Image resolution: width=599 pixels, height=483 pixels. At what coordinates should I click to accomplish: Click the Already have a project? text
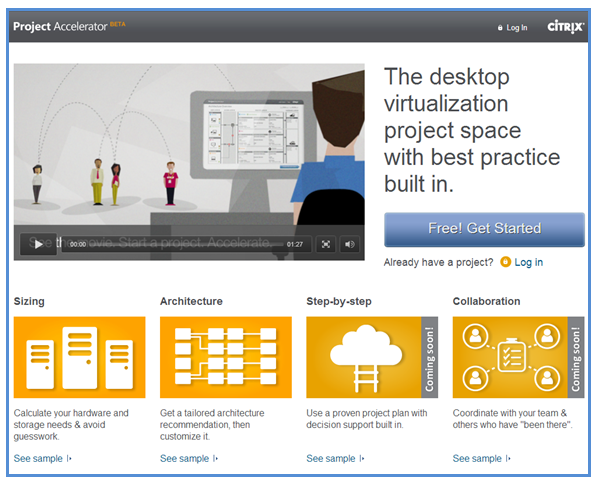[439, 262]
